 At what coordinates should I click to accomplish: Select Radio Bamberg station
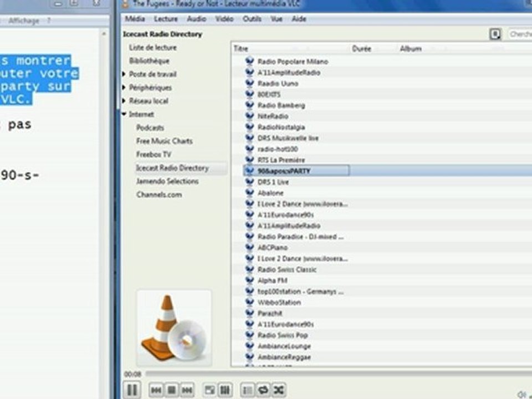(x=282, y=105)
